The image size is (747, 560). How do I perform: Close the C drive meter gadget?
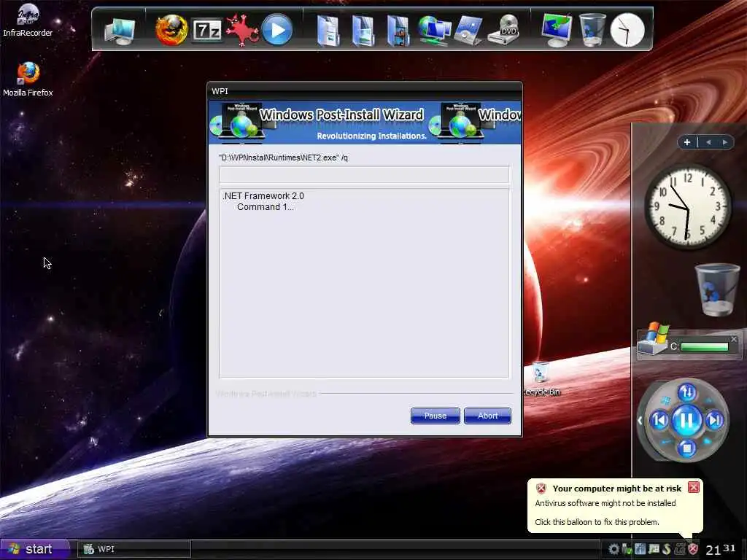[x=734, y=339]
